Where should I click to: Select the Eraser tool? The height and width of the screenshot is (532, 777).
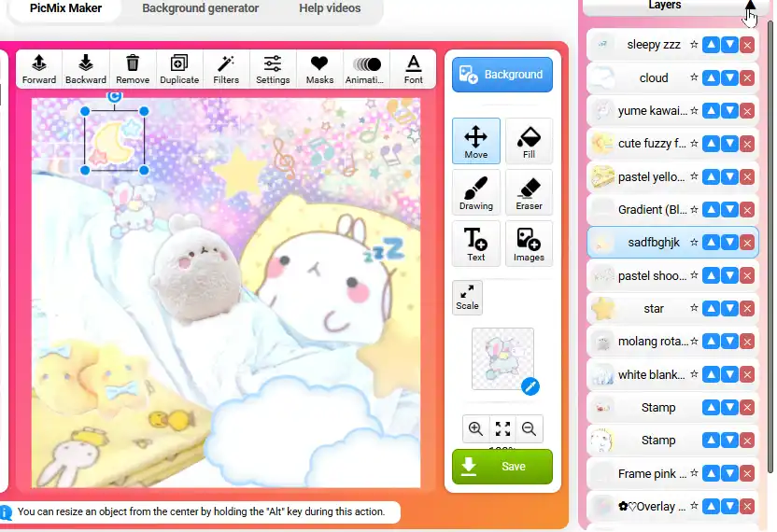point(529,192)
